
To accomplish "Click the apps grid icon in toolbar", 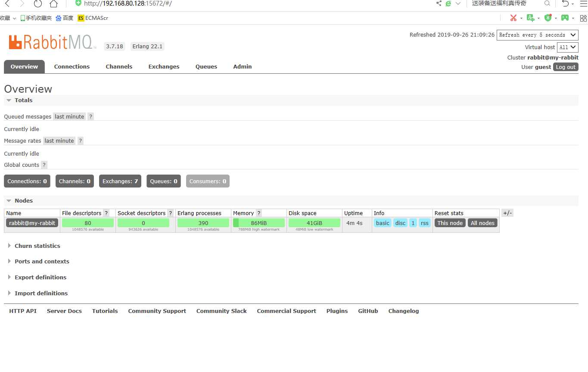I will point(584,18).
